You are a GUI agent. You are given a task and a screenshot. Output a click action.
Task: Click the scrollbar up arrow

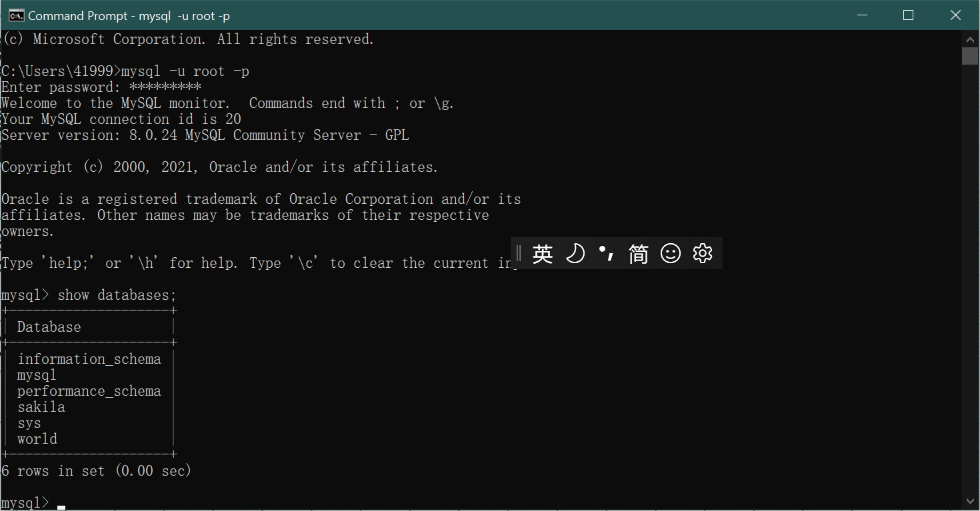point(971,38)
